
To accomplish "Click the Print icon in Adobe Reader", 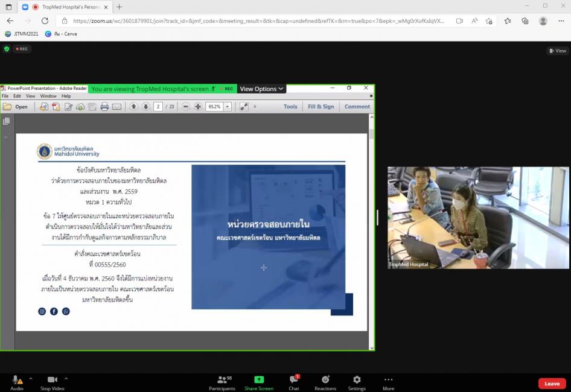I will coord(104,107).
